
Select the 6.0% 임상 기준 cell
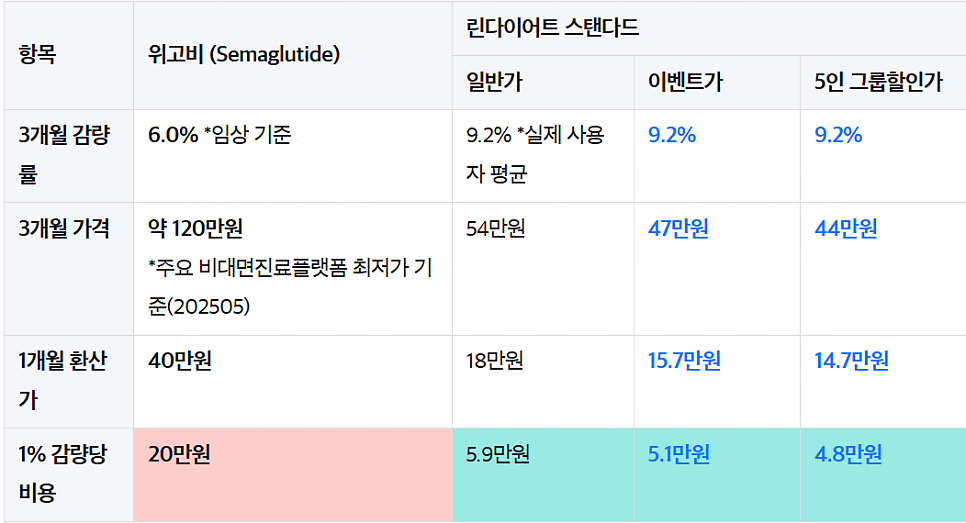tap(219, 135)
